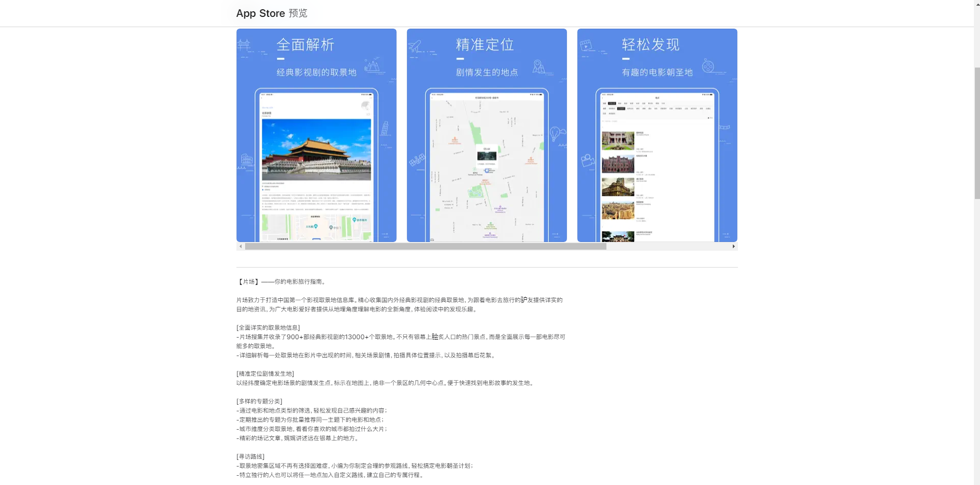The width and height of the screenshot is (980, 485).
Task: Click the [精准定位剧情发生地] heading
Action: 265,373
